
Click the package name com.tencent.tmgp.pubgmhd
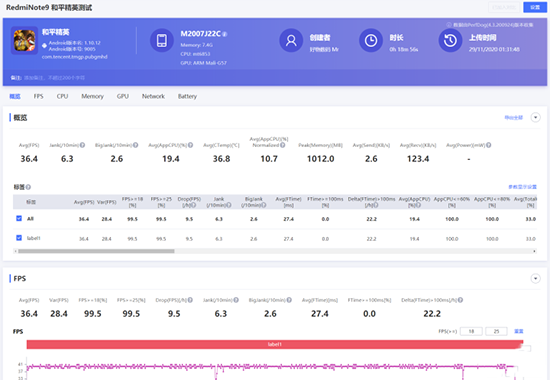pyautogui.click(x=75, y=57)
